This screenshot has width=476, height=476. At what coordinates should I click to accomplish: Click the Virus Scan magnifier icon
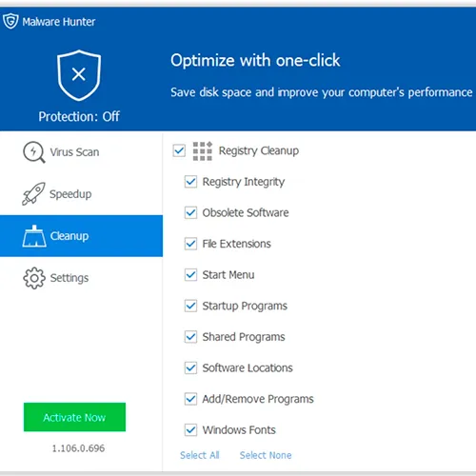[34, 152]
